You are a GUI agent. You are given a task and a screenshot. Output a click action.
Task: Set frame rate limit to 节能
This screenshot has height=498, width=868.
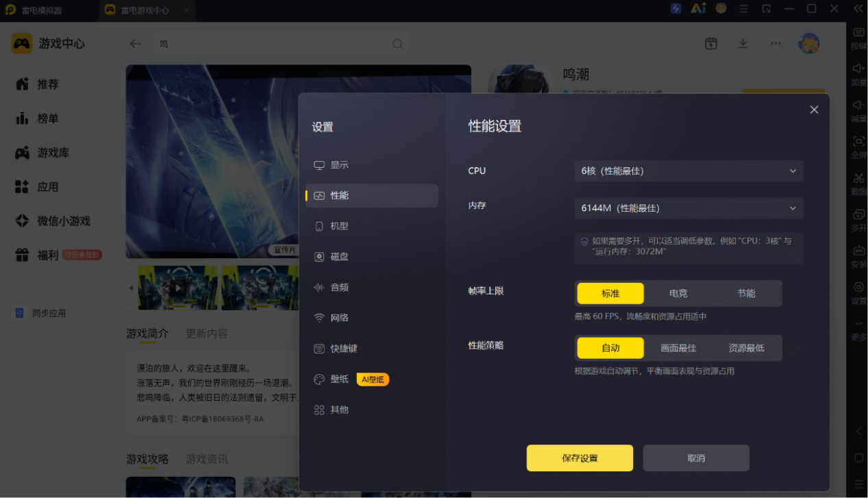(746, 293)
